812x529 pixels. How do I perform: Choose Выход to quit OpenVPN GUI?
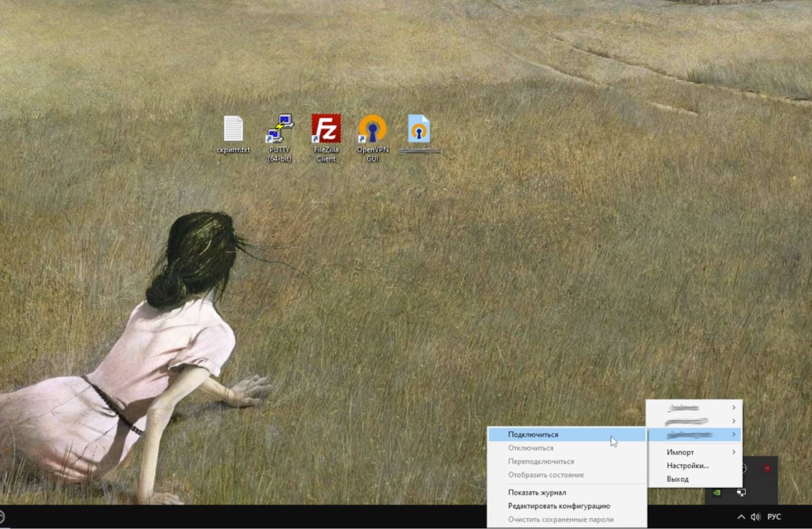pyautogui.click(x=694, y=479)
